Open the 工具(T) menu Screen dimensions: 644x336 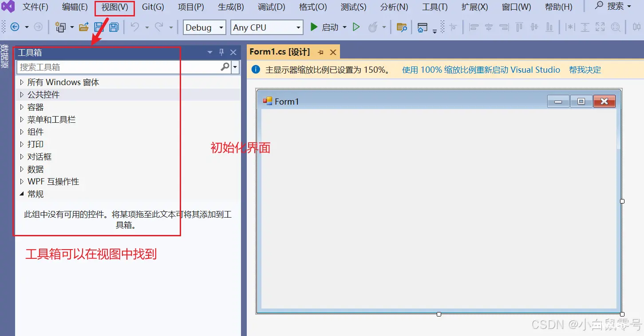[435, 7]
